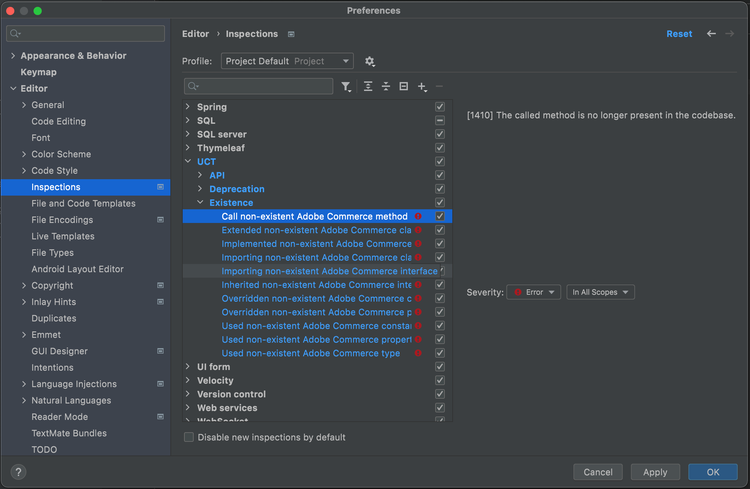Image resolution: width=750 pixels, height=489 pixels.
Task: Uncheck the Call non-existent Adobe Commerce method checkbox
Action: point(440,216)
